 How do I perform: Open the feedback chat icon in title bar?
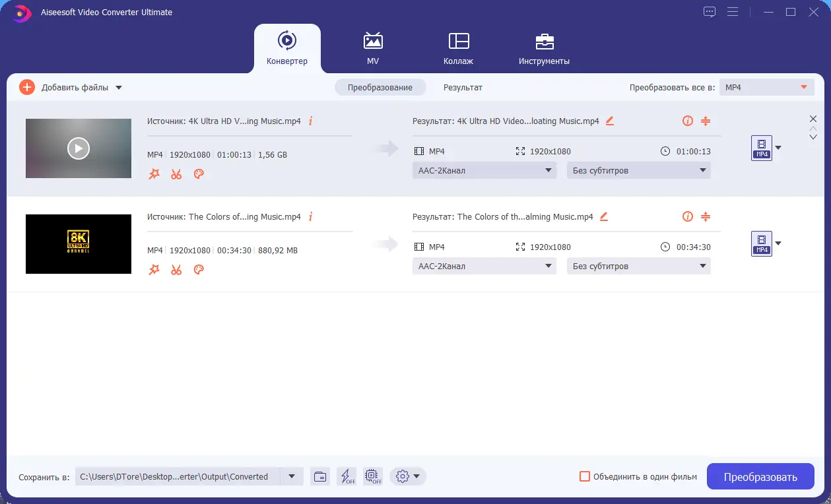pyautogui.click(x=710, y=12)
